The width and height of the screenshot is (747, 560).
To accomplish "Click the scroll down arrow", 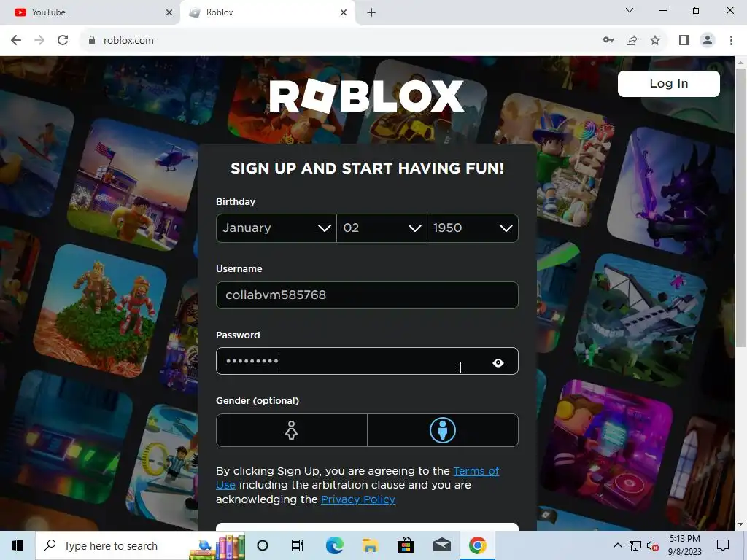I will [741, 524].
